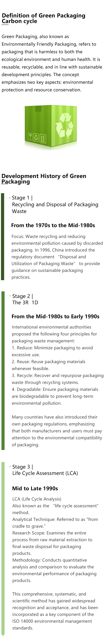
Task: Click the fragile glass icon on the box
Action: point(30,137)
